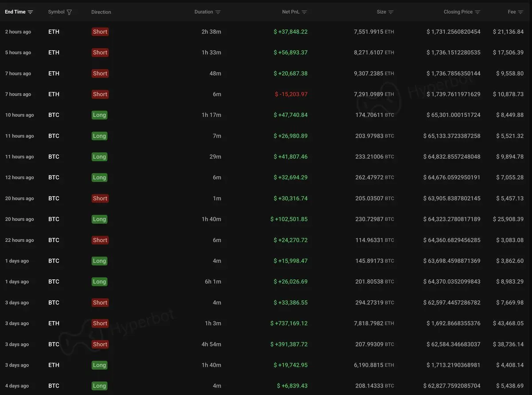
Task: Click net PnL value +6,839.43
Action: [292, 386]
